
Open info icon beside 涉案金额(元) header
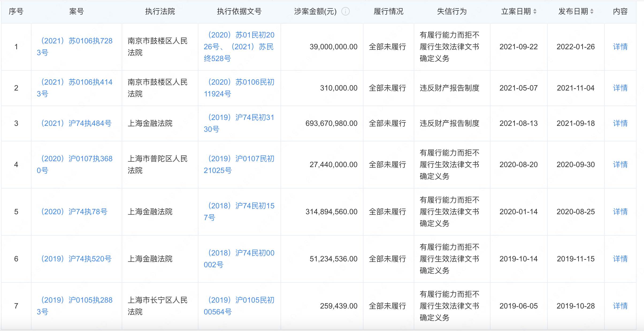pyautogui.click(x=346, y=12)
